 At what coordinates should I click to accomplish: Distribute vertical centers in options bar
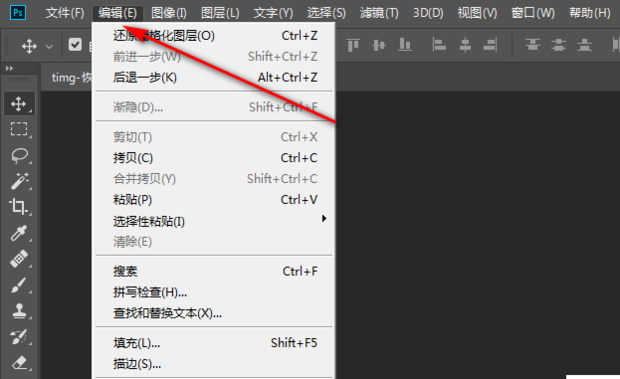(x=559, y=45)
